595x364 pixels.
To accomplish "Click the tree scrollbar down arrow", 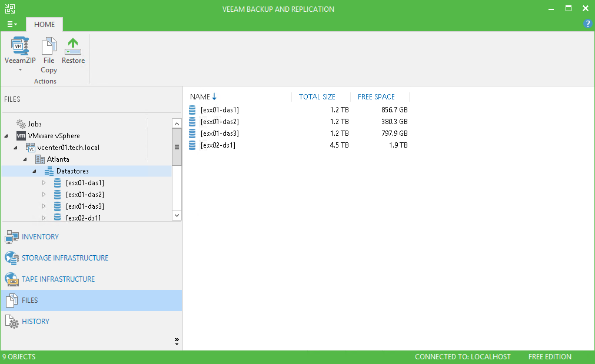I will click(x=177, y=215).
